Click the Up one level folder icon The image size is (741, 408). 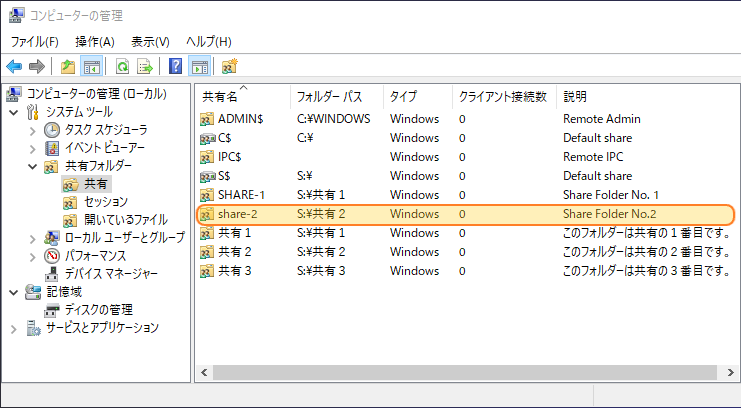[68, 67]
